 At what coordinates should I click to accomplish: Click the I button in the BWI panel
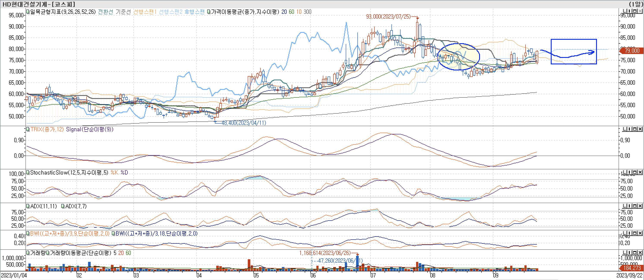pos(630,233)
